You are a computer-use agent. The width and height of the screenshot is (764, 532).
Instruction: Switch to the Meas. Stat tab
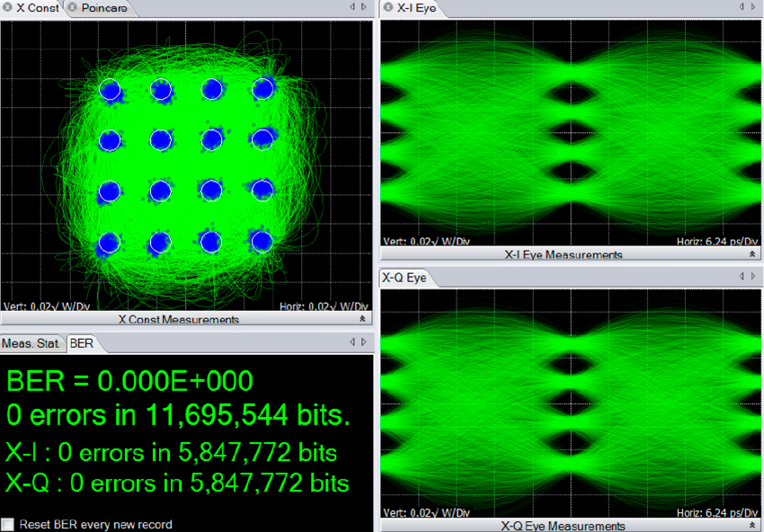click(x=30, y=343)
